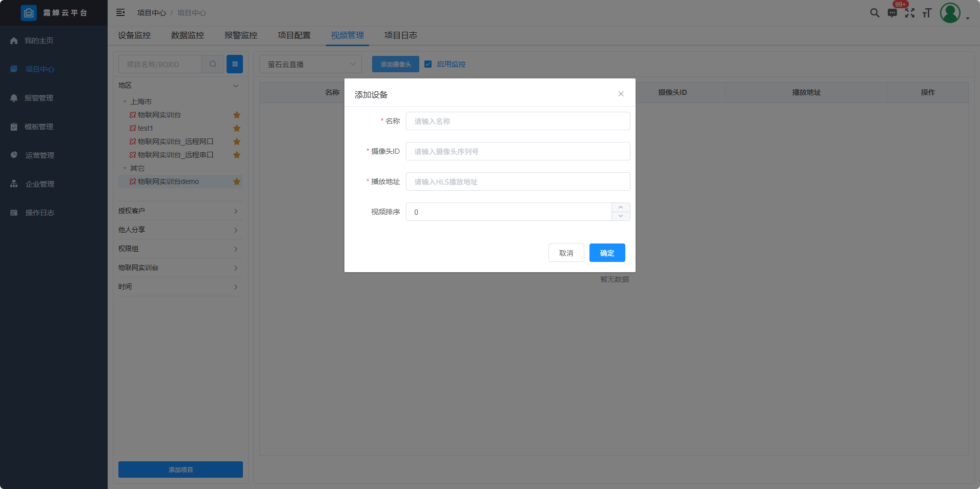Click the font size adjustment icon
Viewport: 980px width, 489px height.
click(927, 13)
